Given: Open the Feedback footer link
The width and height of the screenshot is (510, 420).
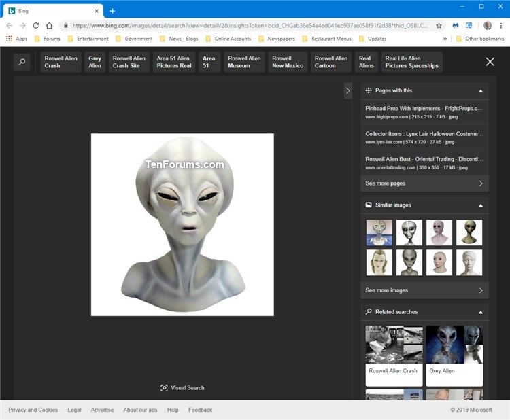Looking at the screenshot, I should click(x=201, y=410).
